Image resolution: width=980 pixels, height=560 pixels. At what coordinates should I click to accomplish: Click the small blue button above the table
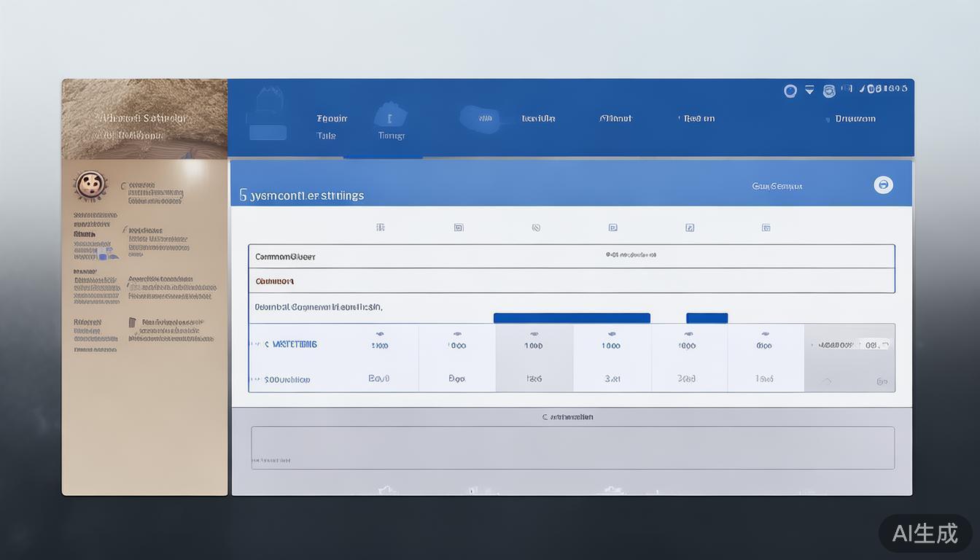pyautogui.click(x=707, y=318)
